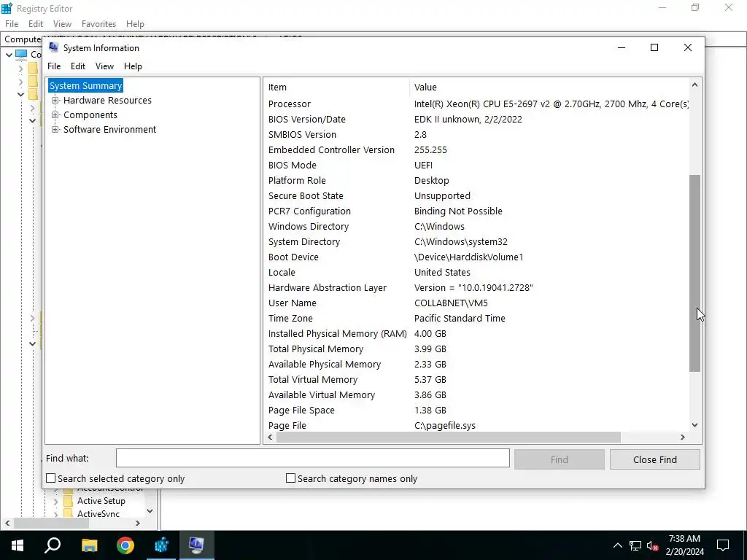Image resolution: width=747 pixels, height=560 pixels.
Task: Open System Information Edit menu
Action: (77, 66)
